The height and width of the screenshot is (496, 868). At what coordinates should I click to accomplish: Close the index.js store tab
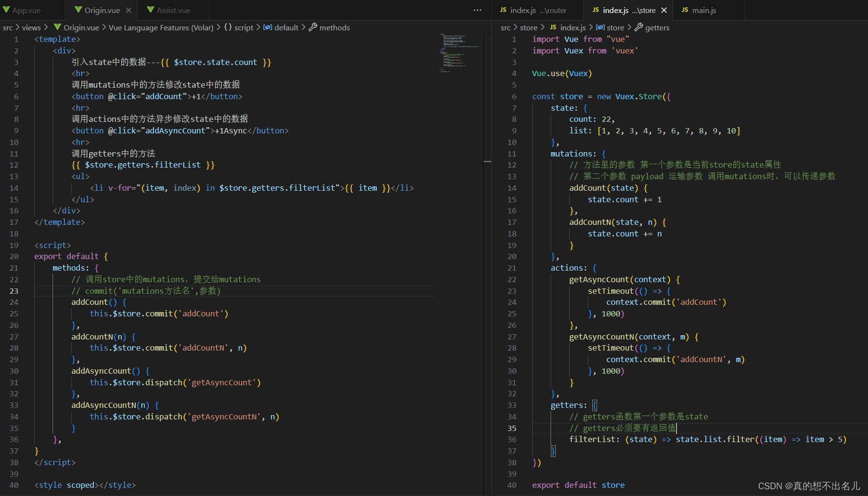(664, 10)
